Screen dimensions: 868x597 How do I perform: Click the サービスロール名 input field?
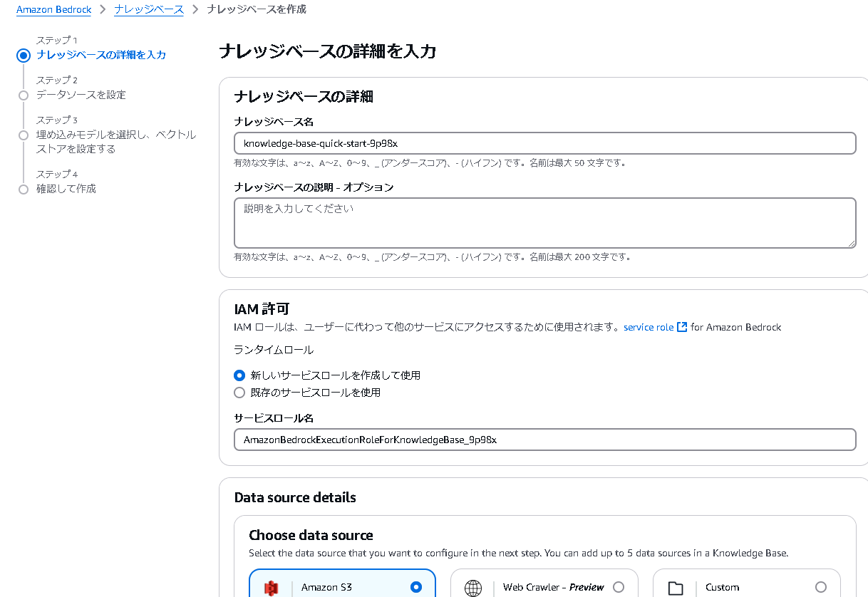tap(544, 440)
